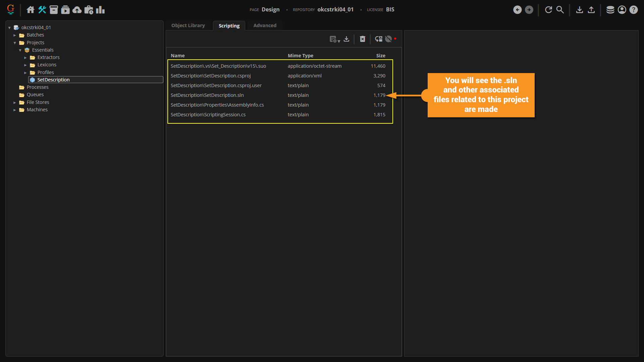The image size is (644, 362).
Task: Select the SetDescription.sln file row
Action: pos(207,95)
